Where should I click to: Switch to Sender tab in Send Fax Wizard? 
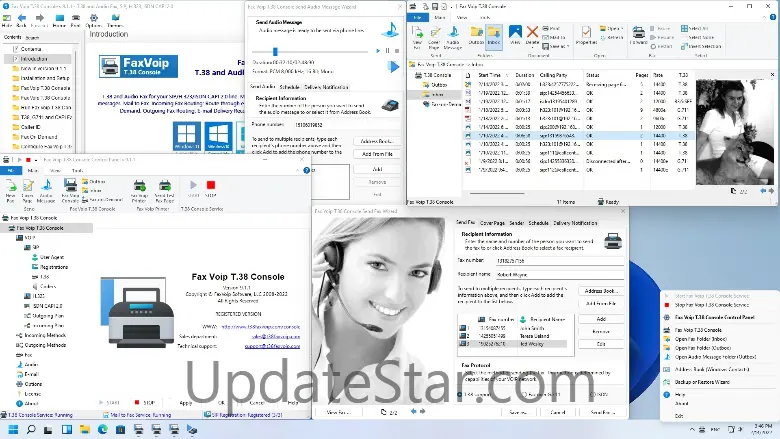click(x=516, y=223)
